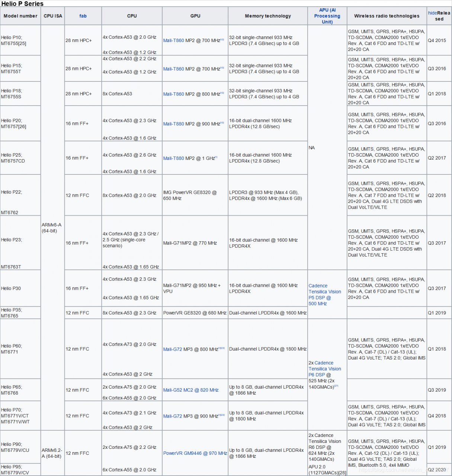The image size is (452, 476).
Task: Select the 'Helio P18; MT6755S' model cell
Action: pos(20,94)
